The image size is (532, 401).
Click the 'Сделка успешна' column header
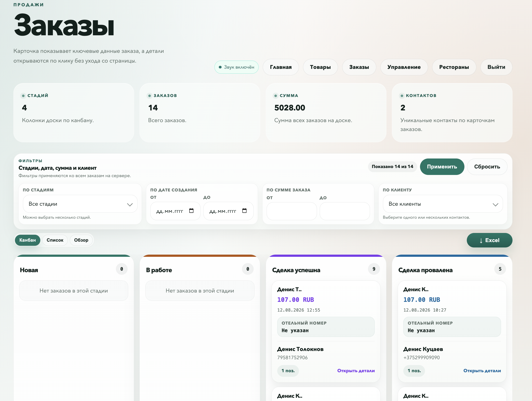coord(296,270)
